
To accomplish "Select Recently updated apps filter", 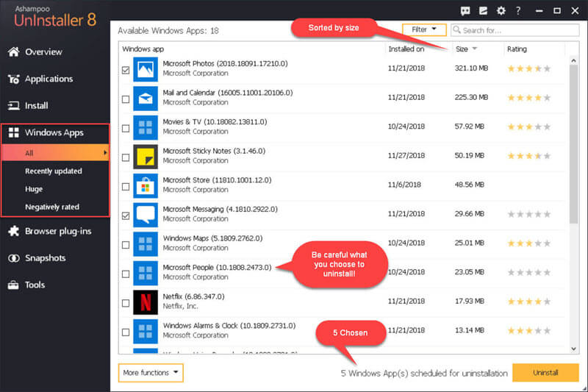I will (x=53, y=171).
